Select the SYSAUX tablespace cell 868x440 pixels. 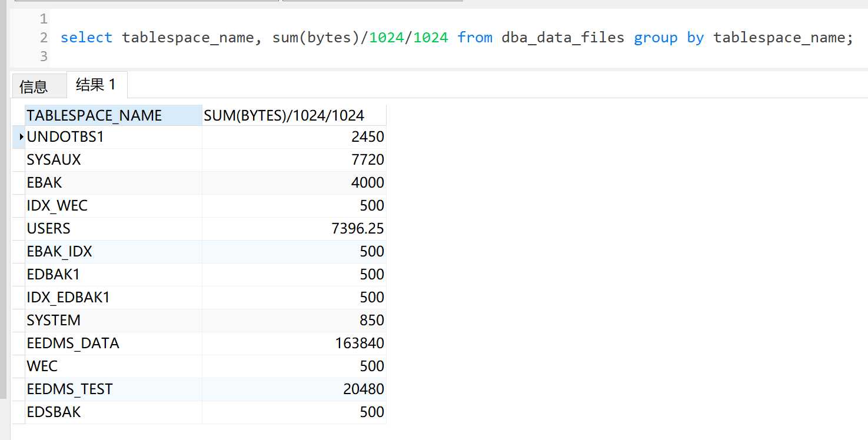[x=114, y=160]
